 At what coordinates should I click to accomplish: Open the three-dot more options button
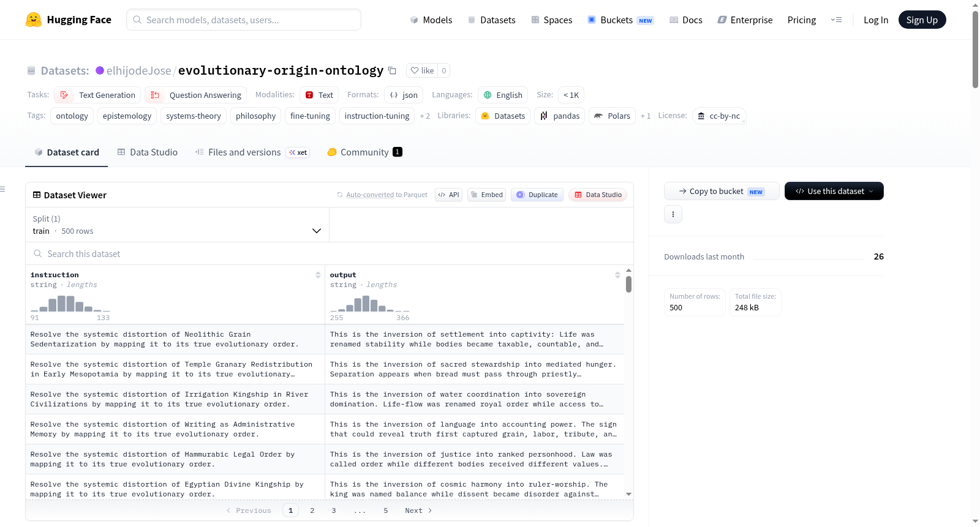point(673,214)
